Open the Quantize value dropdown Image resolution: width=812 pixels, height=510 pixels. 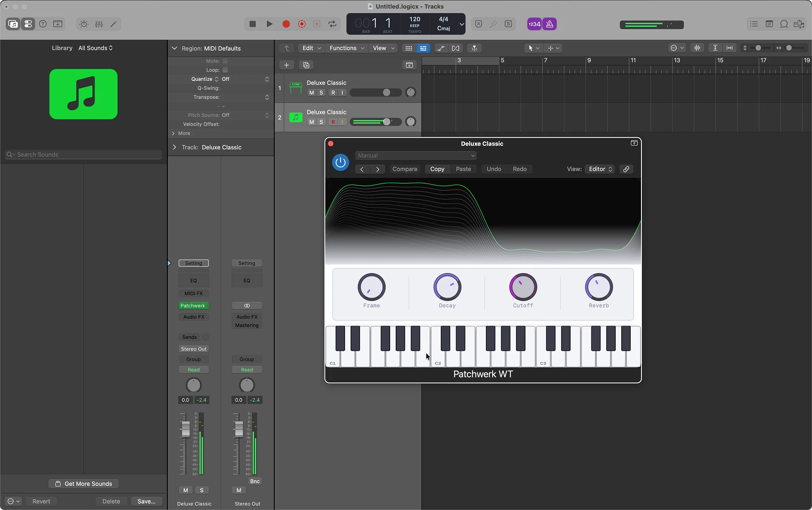245,79
